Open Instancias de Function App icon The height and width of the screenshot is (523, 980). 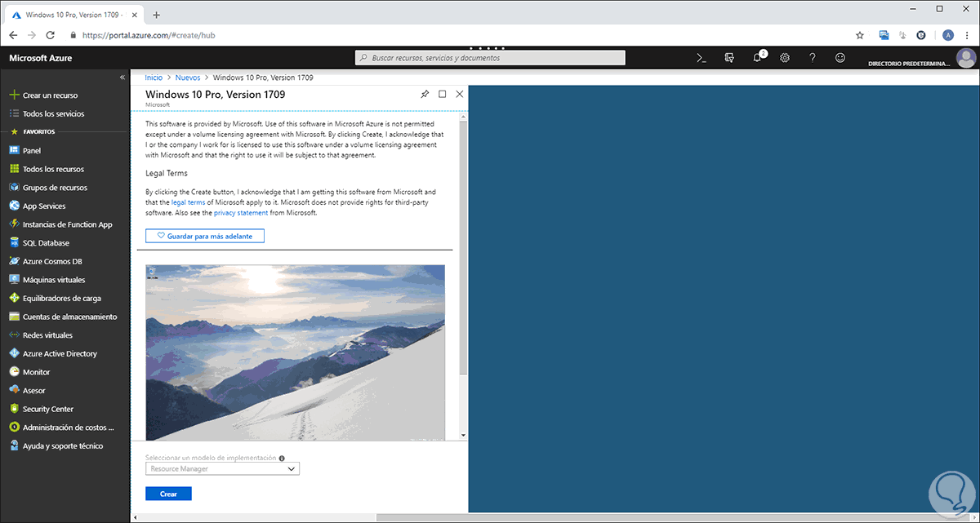tap(14, 224)
